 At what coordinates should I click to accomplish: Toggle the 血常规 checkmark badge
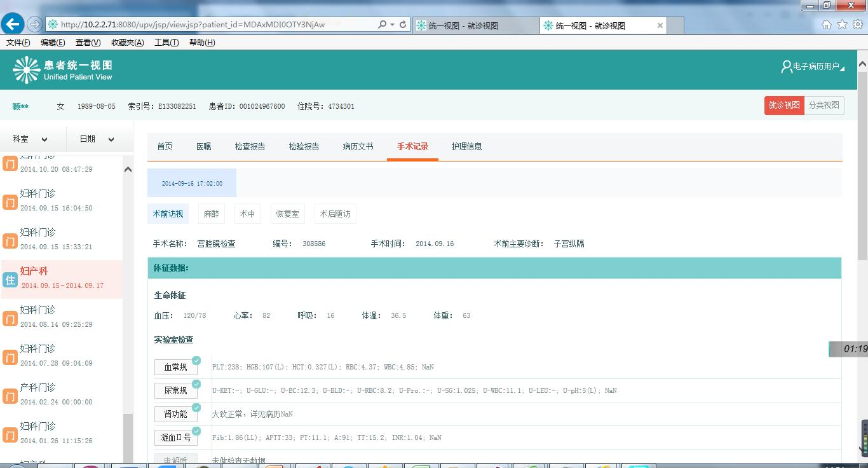pyautogui.click(x=196, y=361)
